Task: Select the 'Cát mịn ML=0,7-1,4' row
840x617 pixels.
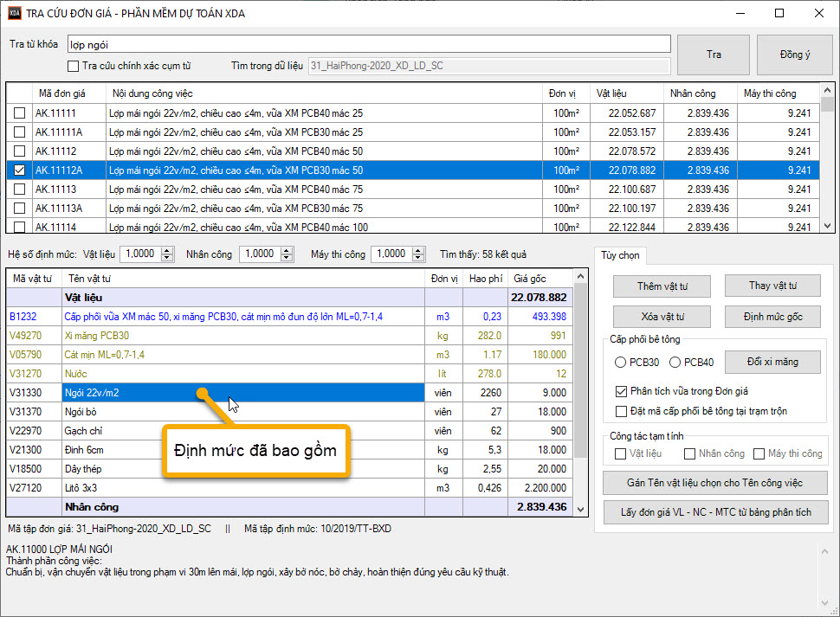Action: coord(289,355)
